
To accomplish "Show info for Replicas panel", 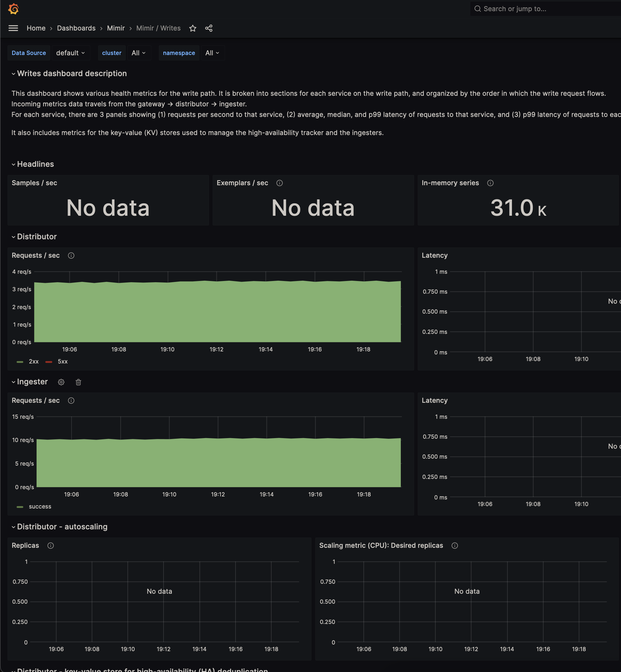I will pos(50,545).
